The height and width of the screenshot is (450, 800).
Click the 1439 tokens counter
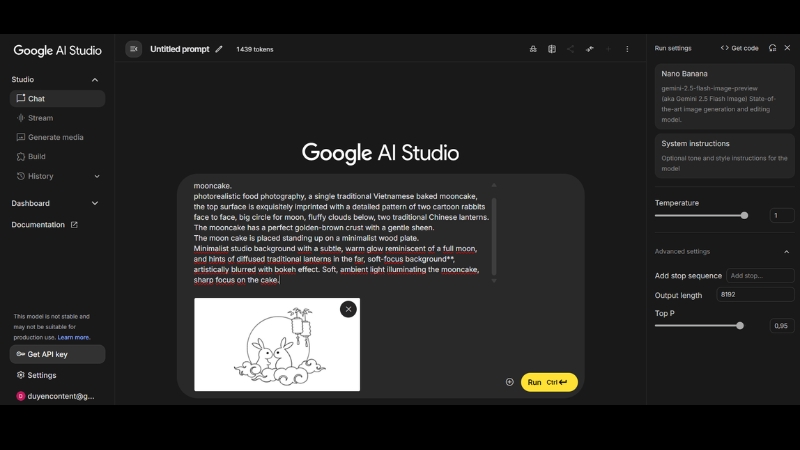(x=255, y=49)
